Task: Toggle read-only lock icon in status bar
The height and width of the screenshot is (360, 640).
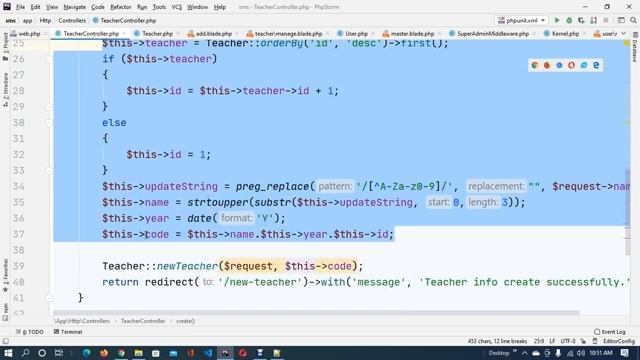Action: point(583,341)
